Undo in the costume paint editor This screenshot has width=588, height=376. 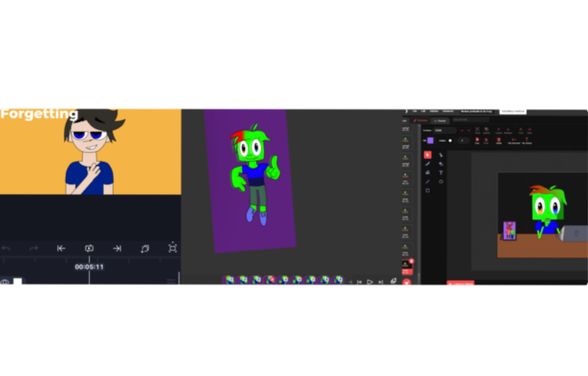point(462,130)
